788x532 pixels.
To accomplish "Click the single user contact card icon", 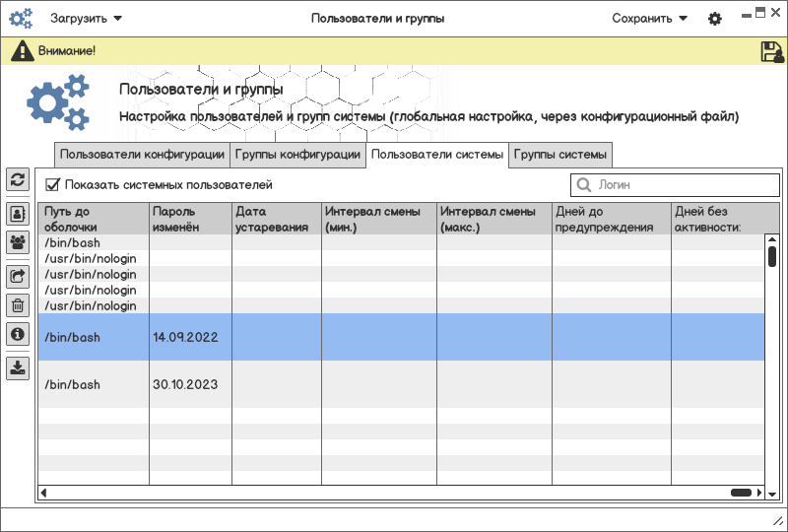I will click(18, 212).
